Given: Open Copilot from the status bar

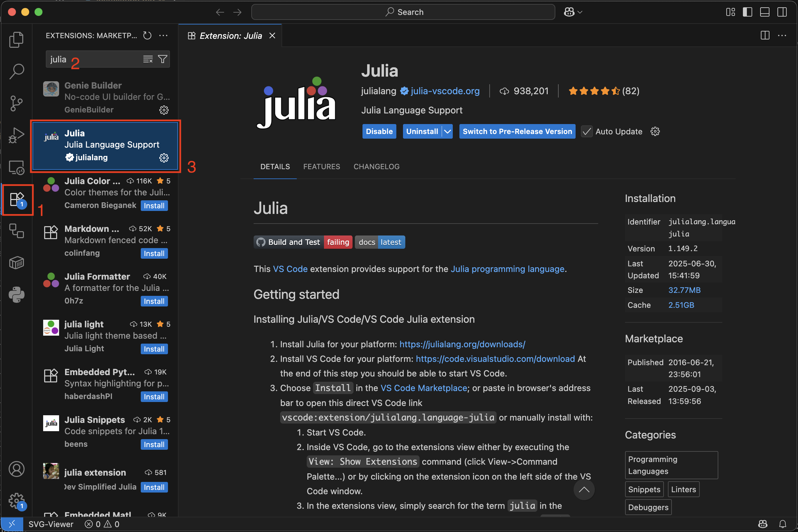Looking at the screenshot, I should (762, 524).
